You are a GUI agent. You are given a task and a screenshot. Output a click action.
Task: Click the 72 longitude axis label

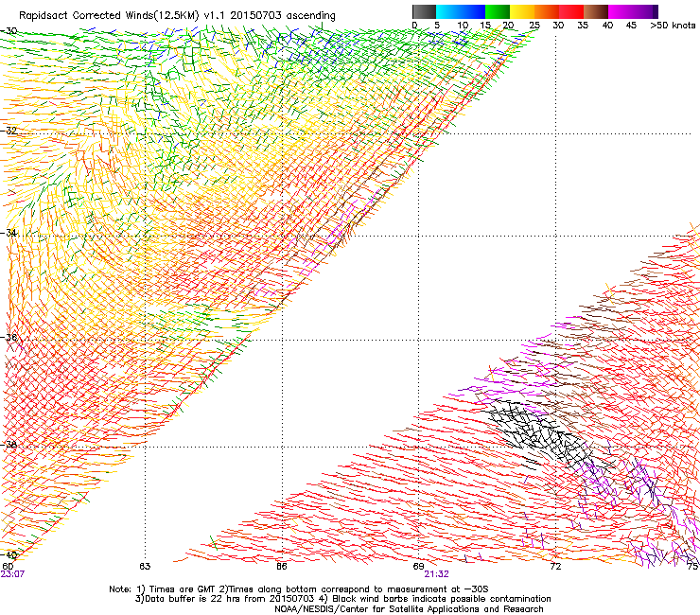[555, 567]
